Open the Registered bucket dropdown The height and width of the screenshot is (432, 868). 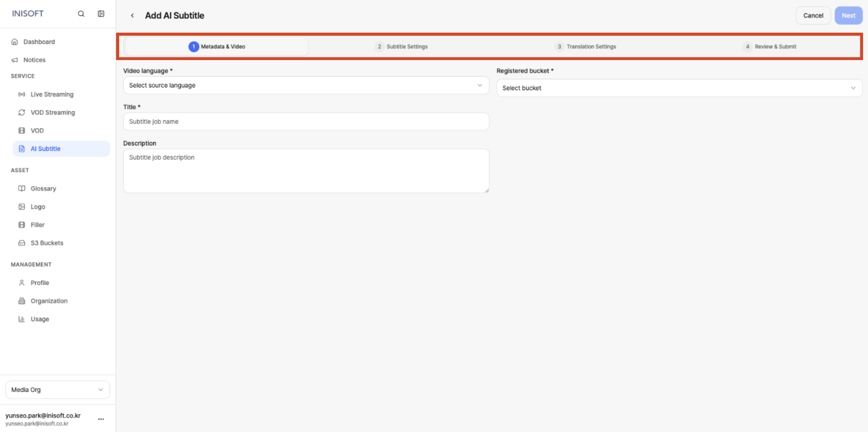[x=679, y=88]
